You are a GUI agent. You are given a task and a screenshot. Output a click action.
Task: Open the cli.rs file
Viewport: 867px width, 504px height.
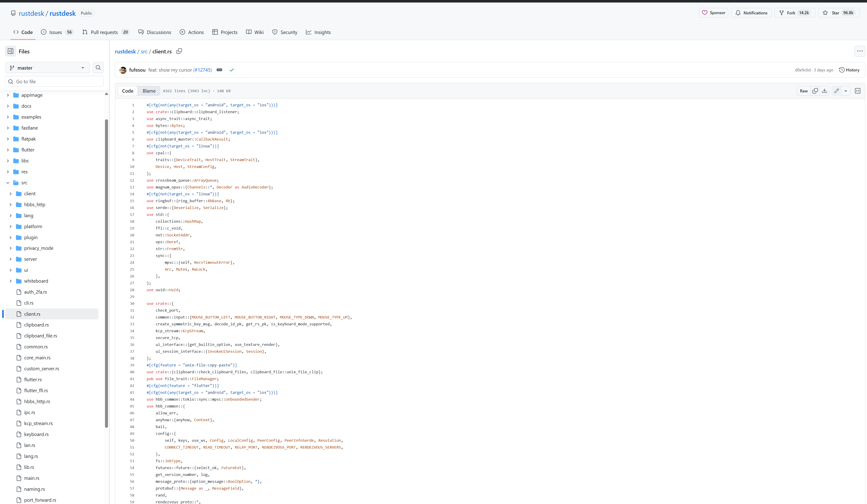pyautogui.click(x=29, y=303)
